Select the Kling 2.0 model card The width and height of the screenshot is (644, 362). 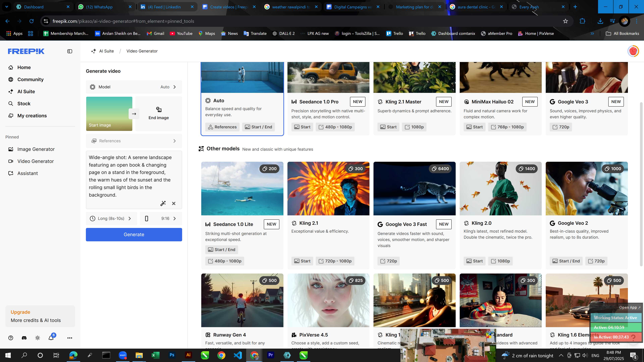(x=500, y=215)
